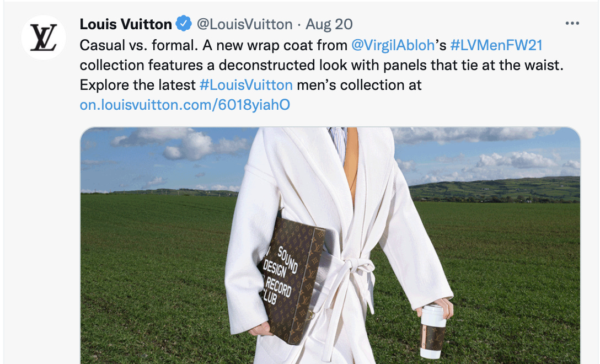Click the 'Explore the latest' text
The image size is (600, 364).
coord(138,84)
